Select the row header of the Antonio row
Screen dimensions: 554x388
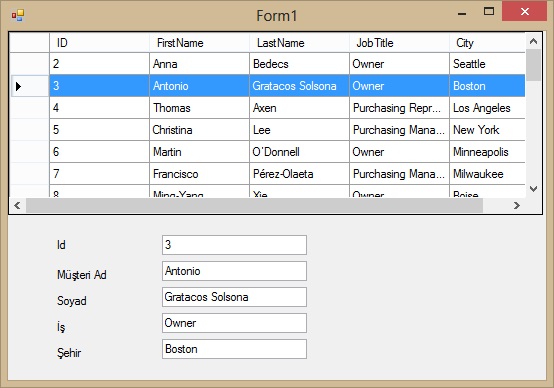tap(29, 86)
